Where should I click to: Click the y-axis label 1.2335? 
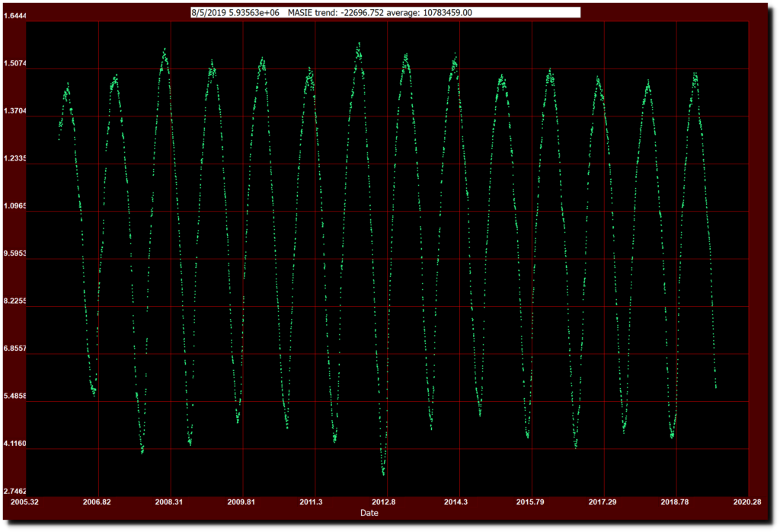click(15, 158)
